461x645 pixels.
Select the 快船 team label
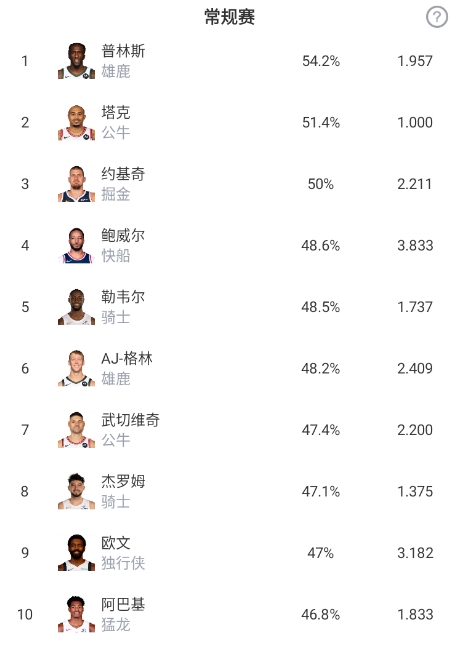pos(116,256)
